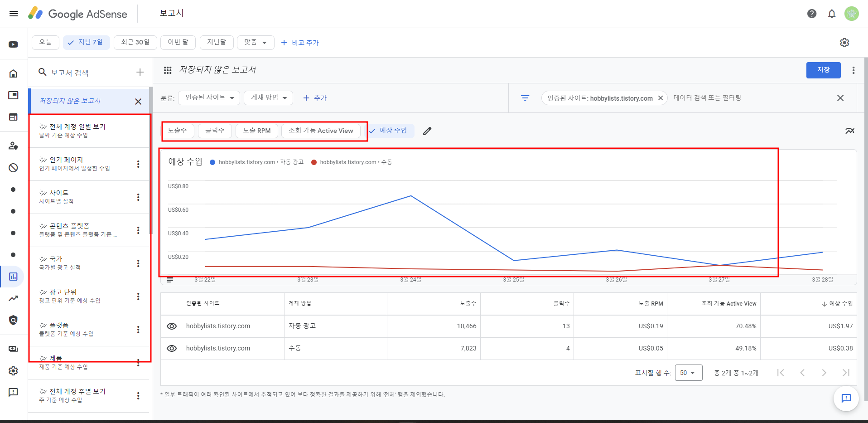The height and width of the screenshot is (423, 868).
Task: Toggle 조회 가능 Active View chip
Action: (x=321, y=131)
